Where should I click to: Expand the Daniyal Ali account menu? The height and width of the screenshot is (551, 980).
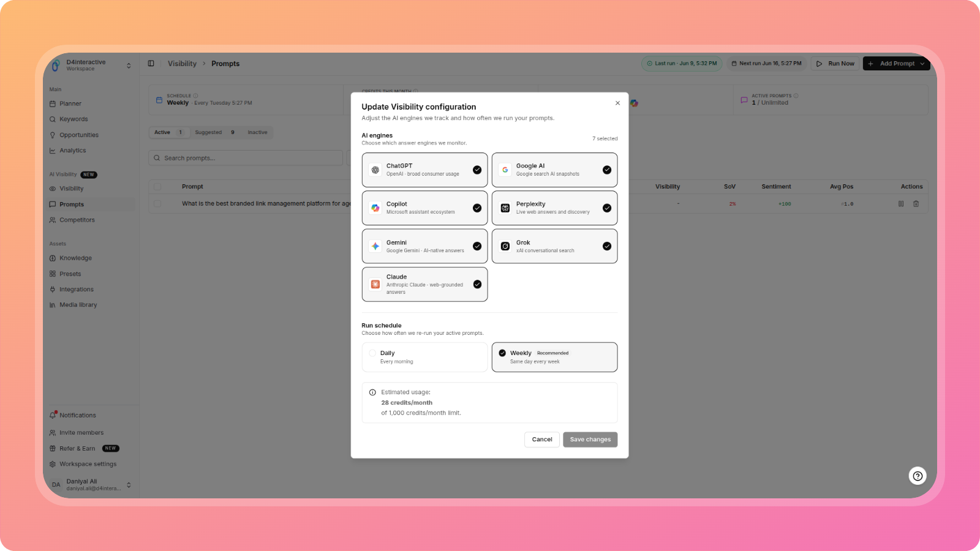click(x=129, y=485)
